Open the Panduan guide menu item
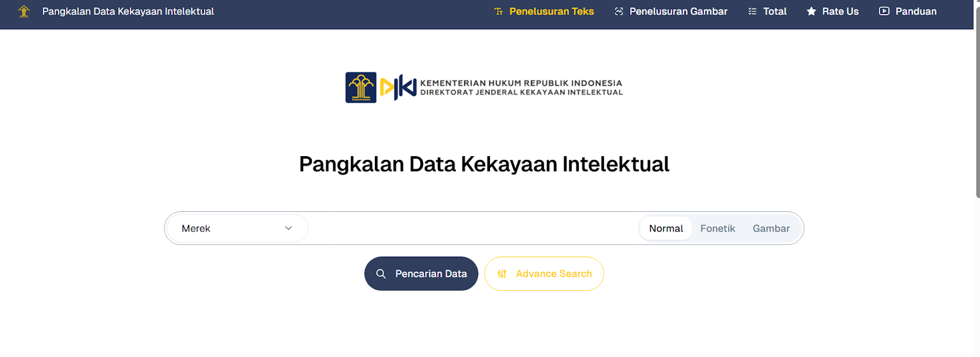This screenshot has height=357, width=980. [915, 12]
